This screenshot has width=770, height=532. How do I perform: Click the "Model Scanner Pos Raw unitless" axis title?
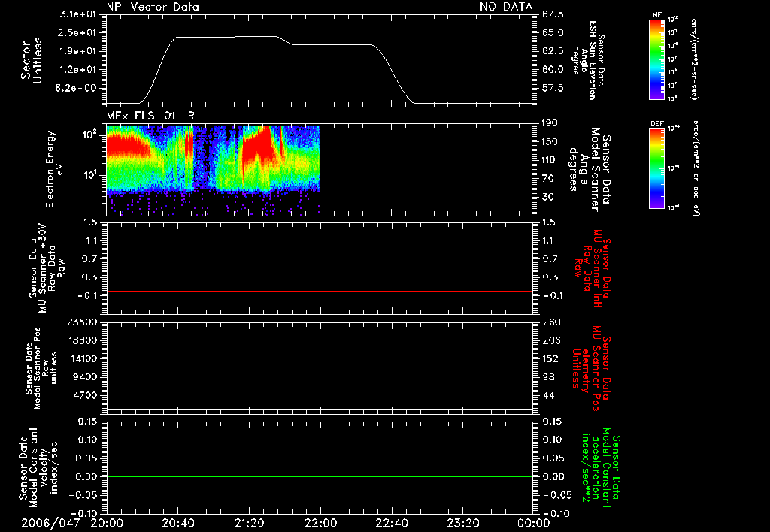[x=41, y=368]
